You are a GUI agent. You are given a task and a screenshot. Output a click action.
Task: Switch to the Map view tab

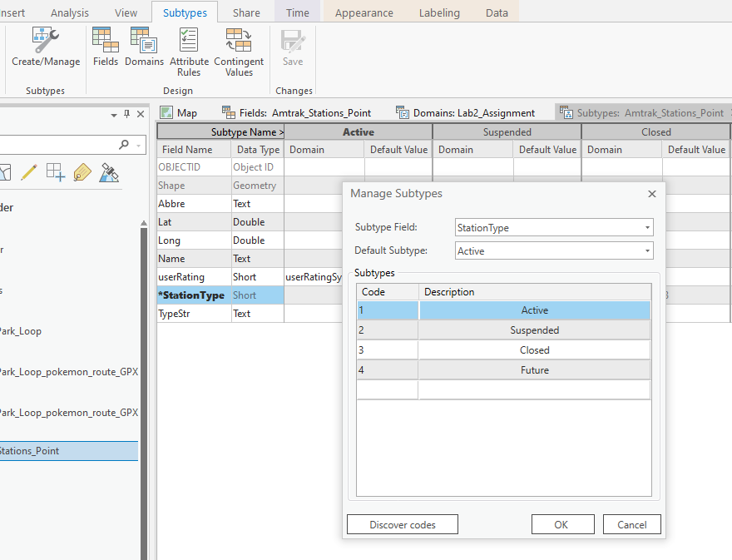tap(179, 112)
